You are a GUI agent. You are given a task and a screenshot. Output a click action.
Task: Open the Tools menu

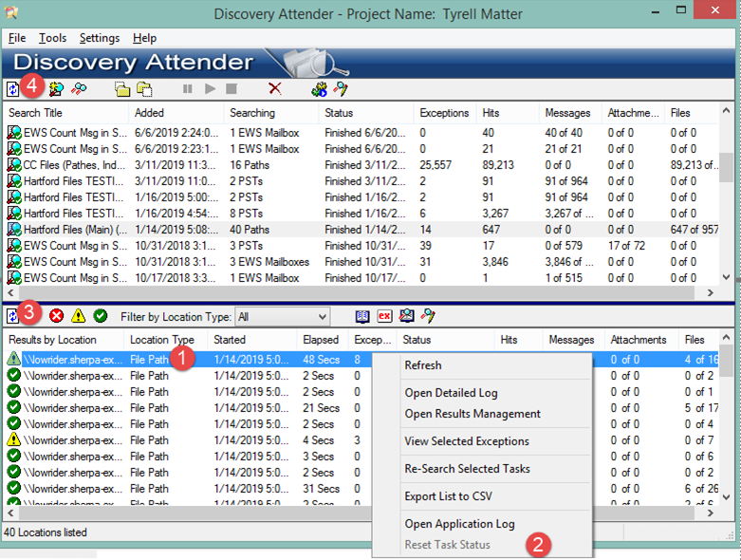[52, 38]
